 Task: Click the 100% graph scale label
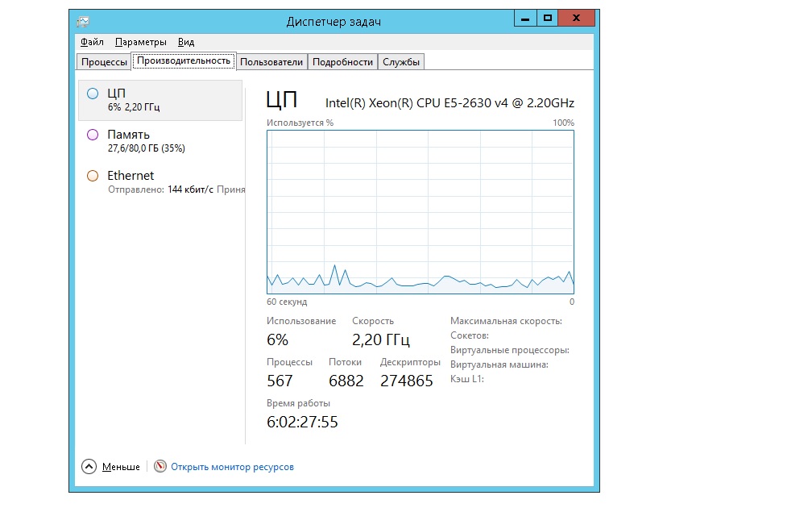coord(563,123)
